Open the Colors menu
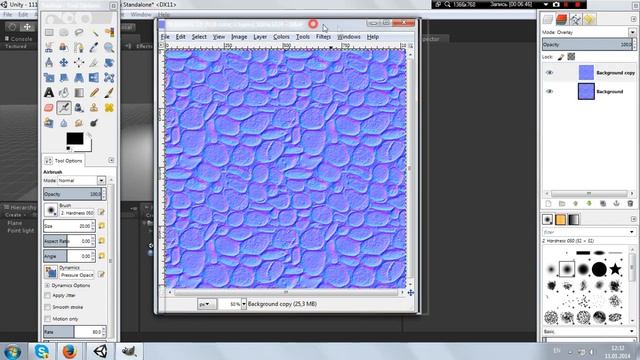Image resolution: width=640 pixels, height=360 pixels. click(x=281, y=37)
